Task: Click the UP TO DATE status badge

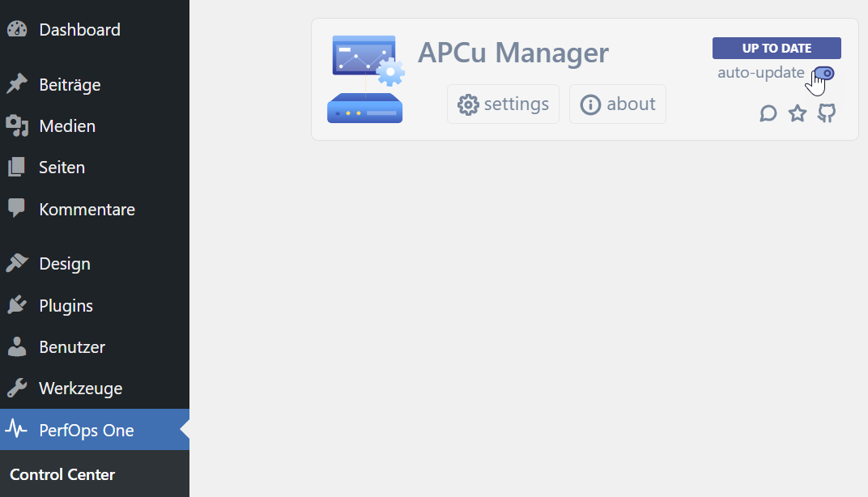Action: 777,49
